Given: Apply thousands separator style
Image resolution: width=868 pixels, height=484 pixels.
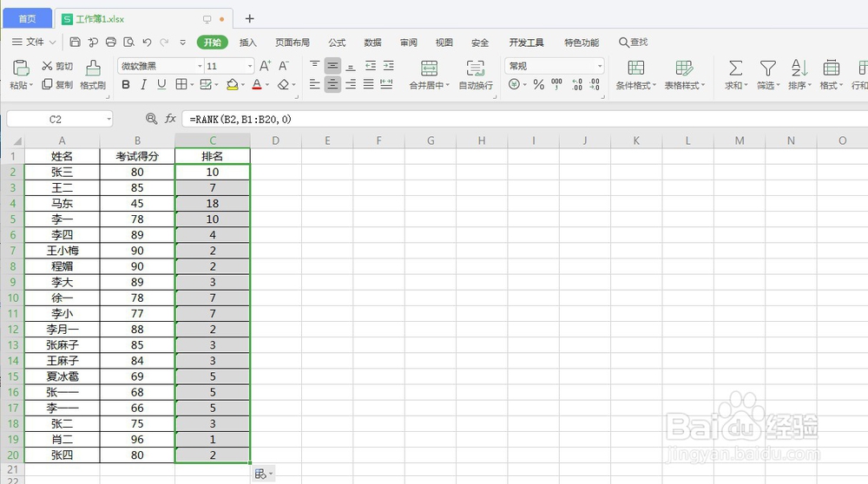Looking at the screenshot, I should click(556, 85).
